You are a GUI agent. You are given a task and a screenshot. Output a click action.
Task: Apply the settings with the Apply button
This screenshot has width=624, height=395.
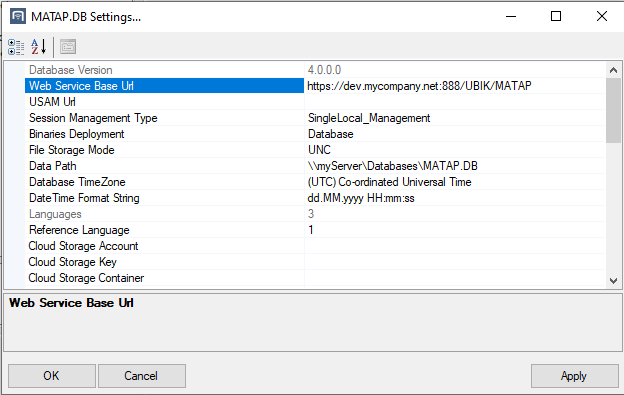pos(574,376)
